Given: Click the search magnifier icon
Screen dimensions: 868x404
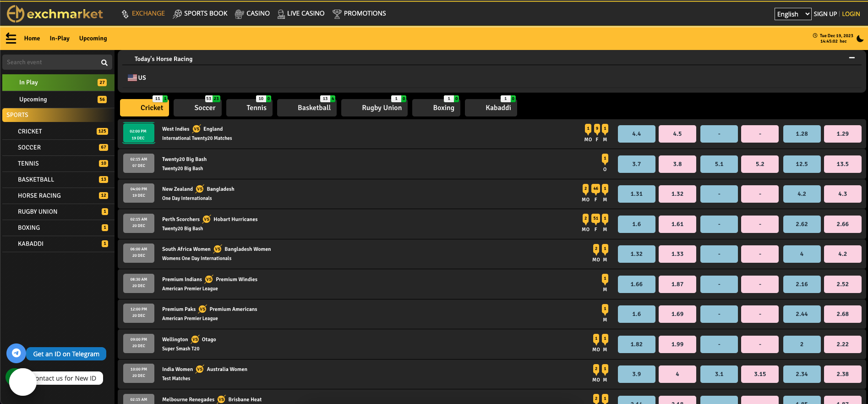Looking at the screenshot, I should pos(104,62).
